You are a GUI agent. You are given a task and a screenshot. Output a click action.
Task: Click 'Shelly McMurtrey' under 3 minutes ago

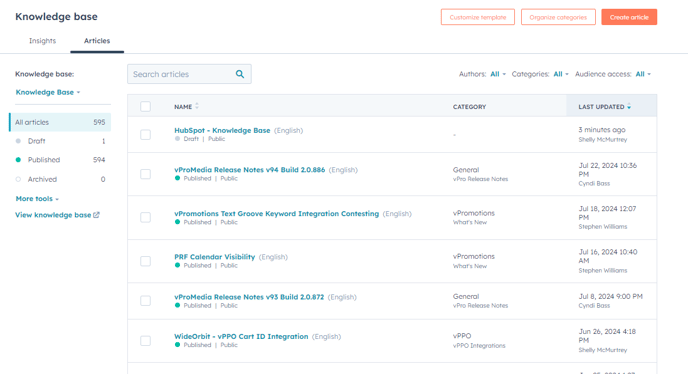click(x=602, y=140)
